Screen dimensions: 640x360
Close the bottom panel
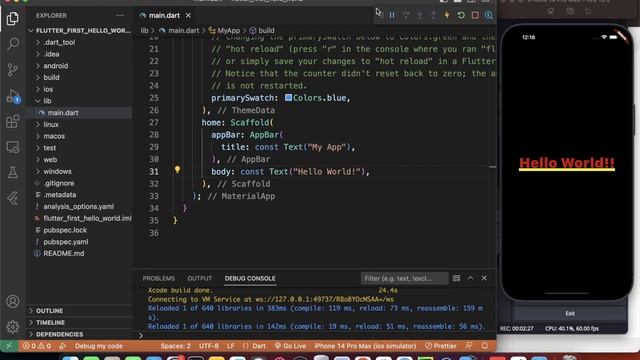pos(484,278)
